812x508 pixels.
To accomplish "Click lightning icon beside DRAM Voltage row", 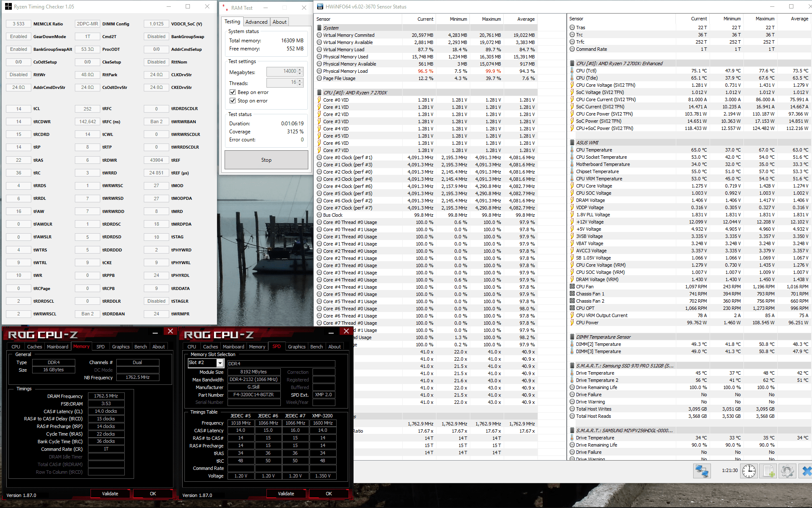I will (572, 200).
